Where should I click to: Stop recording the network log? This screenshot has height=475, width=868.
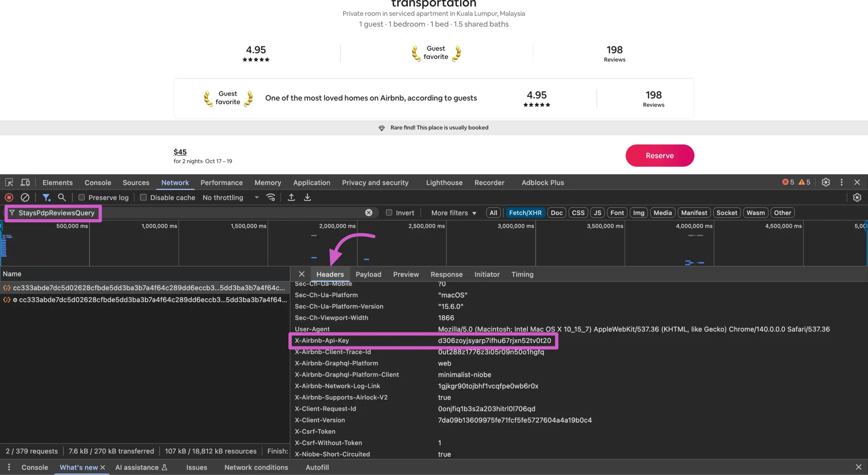[9, 197]
